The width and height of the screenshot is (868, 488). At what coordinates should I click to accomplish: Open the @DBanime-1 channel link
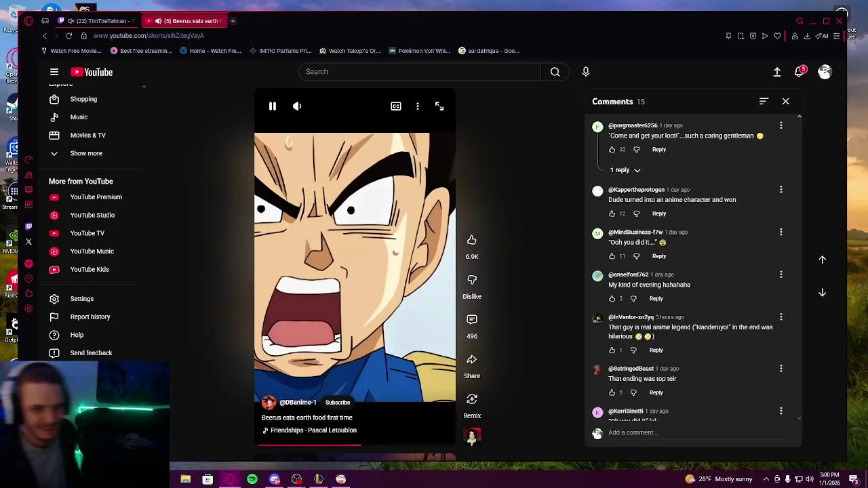(x=298, y=403)
